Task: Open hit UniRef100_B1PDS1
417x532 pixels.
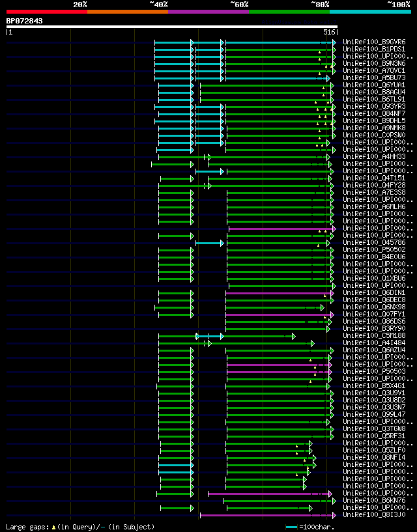Action: point(374,49)
